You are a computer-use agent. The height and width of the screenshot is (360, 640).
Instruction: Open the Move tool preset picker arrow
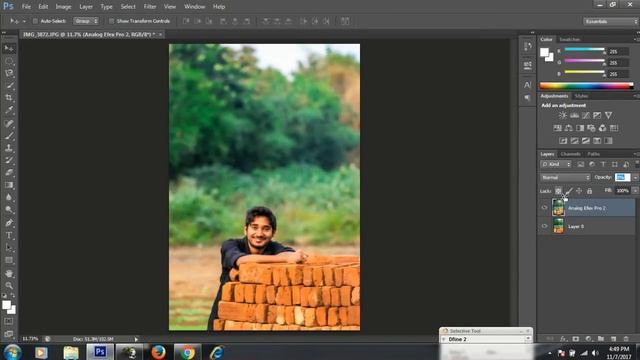click(x=24, y=21)
